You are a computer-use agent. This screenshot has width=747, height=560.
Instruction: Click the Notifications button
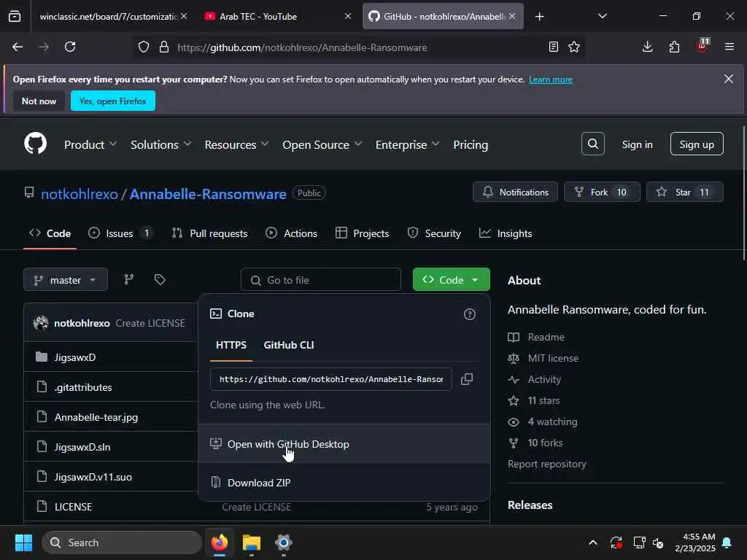pos(515,192)
